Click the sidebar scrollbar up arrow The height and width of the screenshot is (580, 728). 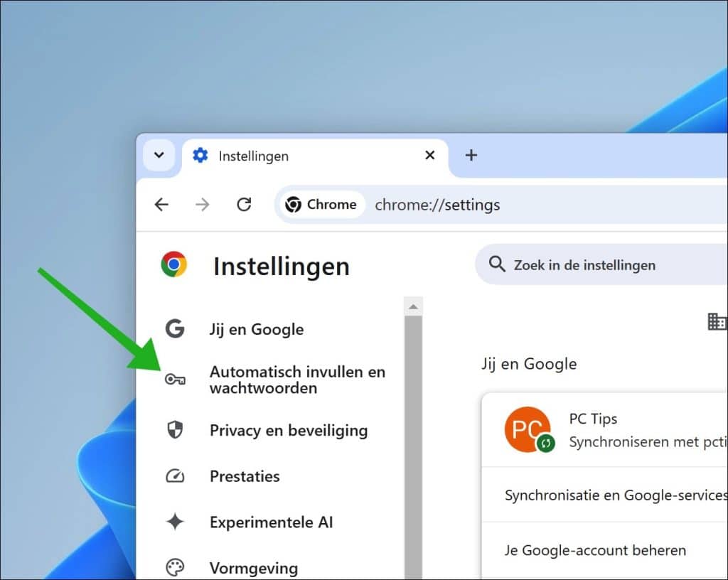(413, 307)
